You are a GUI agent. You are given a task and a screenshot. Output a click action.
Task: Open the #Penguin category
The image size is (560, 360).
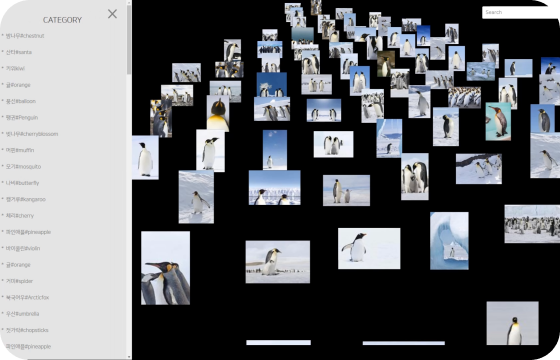coord(21,118)
